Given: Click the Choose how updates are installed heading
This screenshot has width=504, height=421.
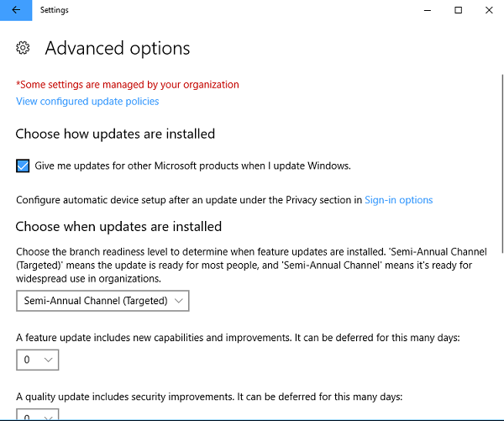Looking at the screenshot, I should point(115,134).
